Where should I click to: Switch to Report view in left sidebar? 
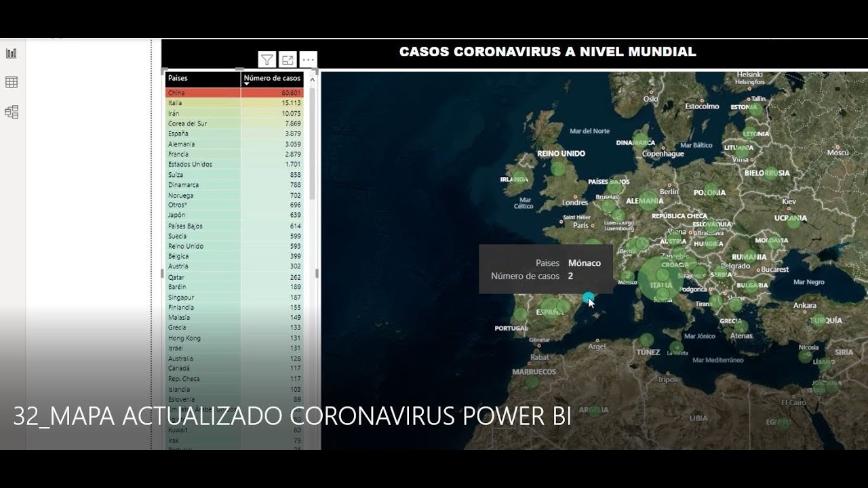(x=12, y=53)
